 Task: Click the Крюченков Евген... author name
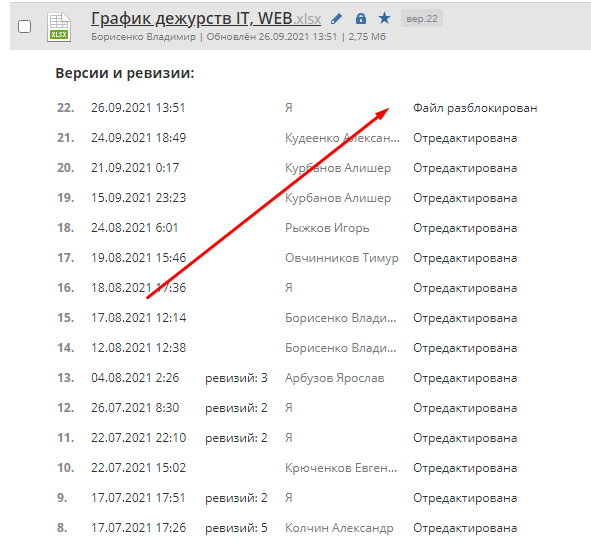point(341,468)
